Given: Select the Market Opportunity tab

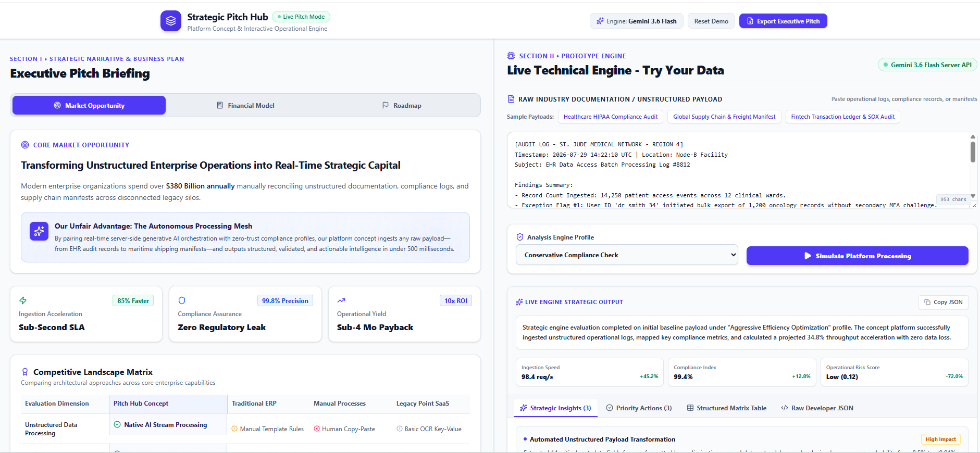Looking at the screenshot, I should coord(89,105).
